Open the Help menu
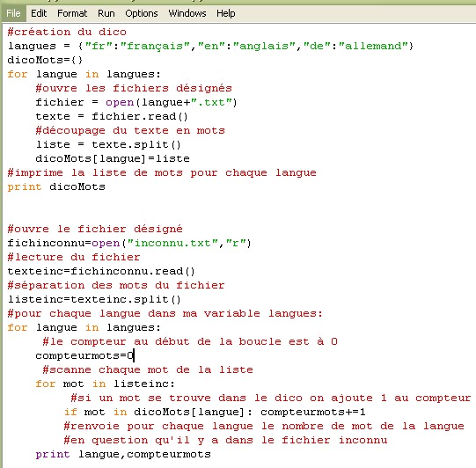The width and height of the screenshot is (476, 468). click(x=225, y=13)
